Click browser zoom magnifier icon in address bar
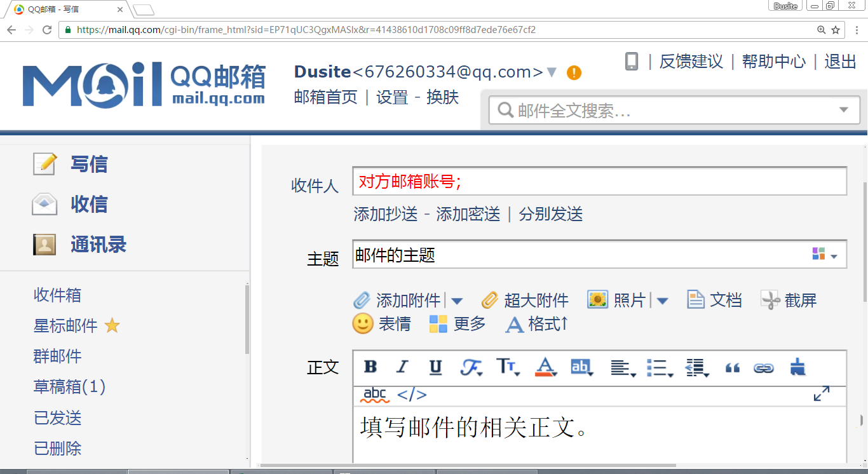The height and width of the screenshot is (474, 868). coord(821,30)
